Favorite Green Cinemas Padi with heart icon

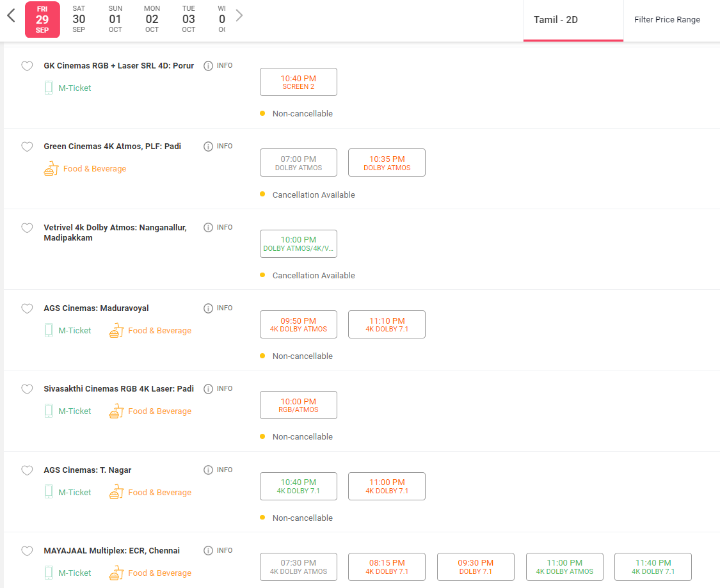click(x=27, y=147)
